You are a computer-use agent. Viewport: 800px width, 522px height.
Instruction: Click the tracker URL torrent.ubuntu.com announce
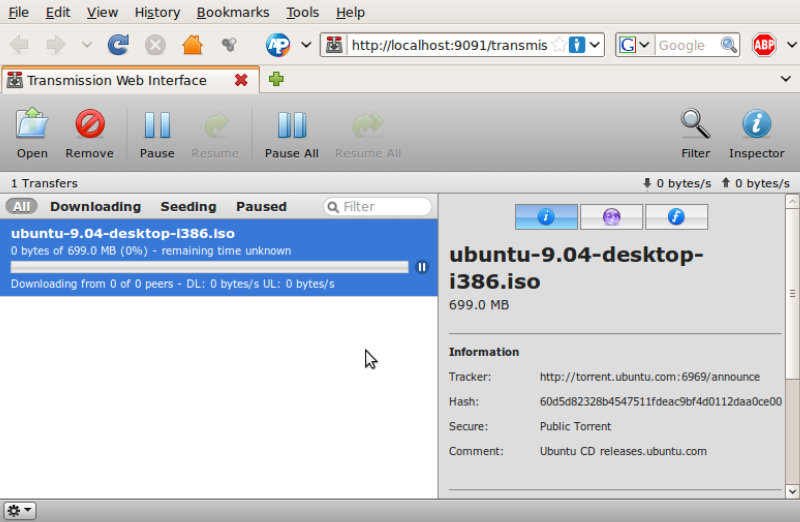point(649,377)
